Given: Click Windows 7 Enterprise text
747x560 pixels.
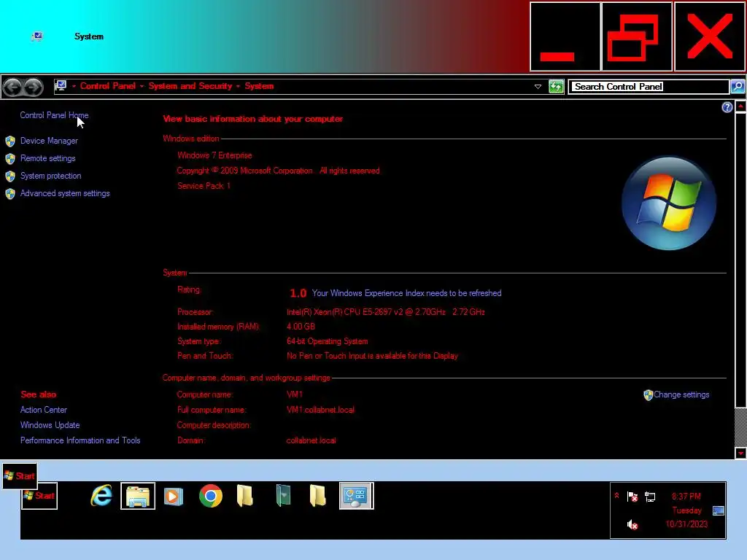Looking at the screenshot, I should (214, 155).
